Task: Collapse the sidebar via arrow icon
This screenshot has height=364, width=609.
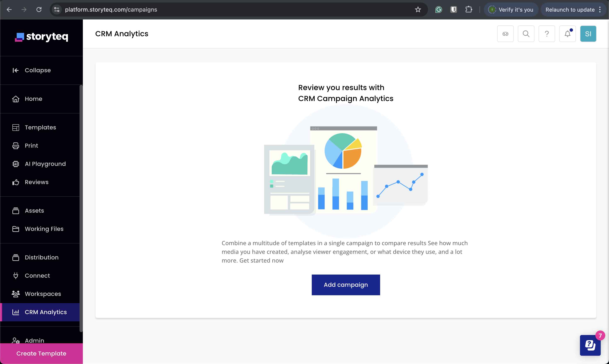Action: point(16,70)
